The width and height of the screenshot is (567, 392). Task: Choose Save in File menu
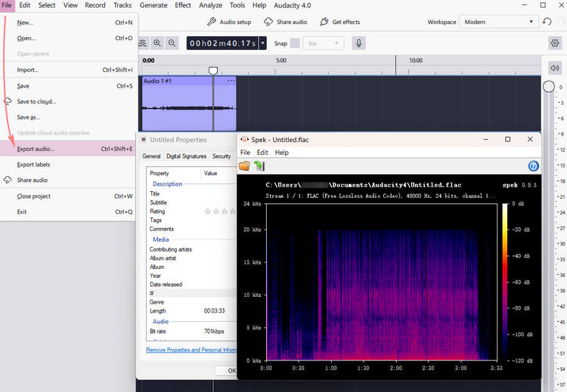point(69,85)
